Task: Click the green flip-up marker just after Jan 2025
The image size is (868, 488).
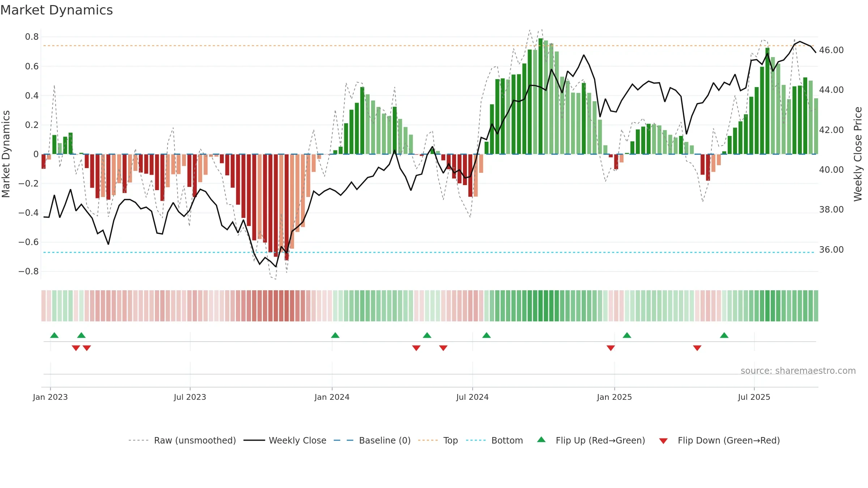Action: [x=627, y=335]
